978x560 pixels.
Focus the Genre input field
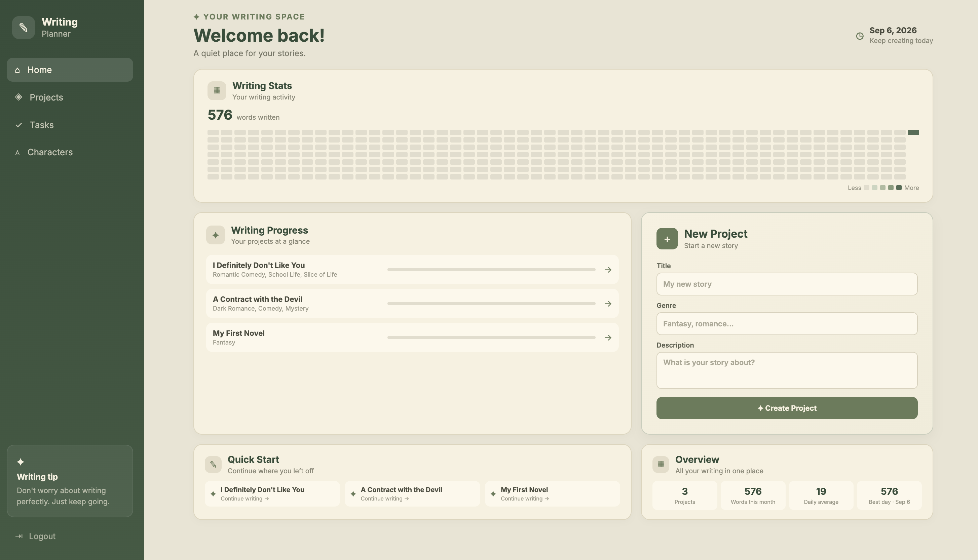point(787,323)
